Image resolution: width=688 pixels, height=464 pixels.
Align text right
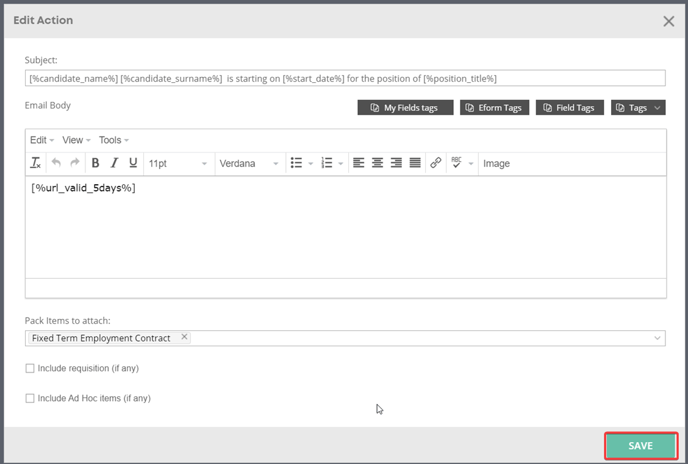pyautogui.click(x=396, y=163)
